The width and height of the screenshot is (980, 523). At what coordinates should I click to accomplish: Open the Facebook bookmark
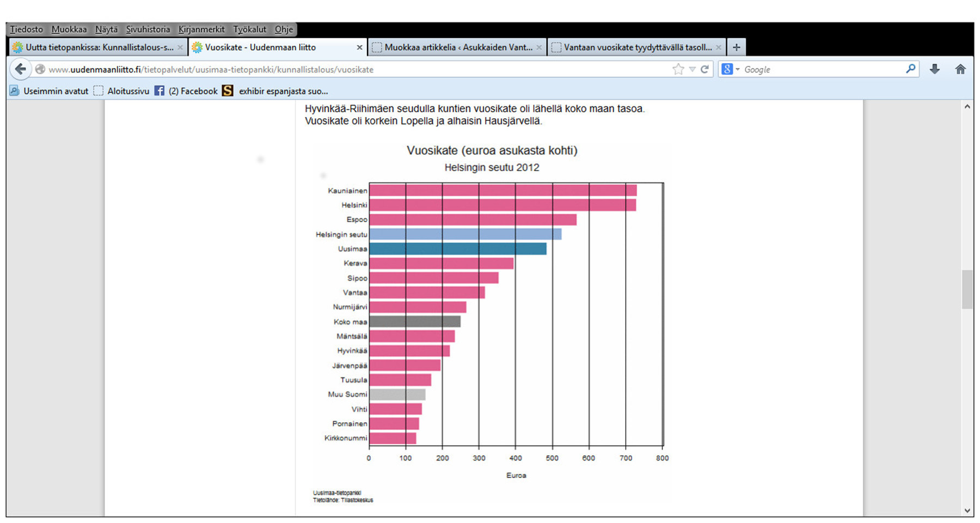pos(186,91)
